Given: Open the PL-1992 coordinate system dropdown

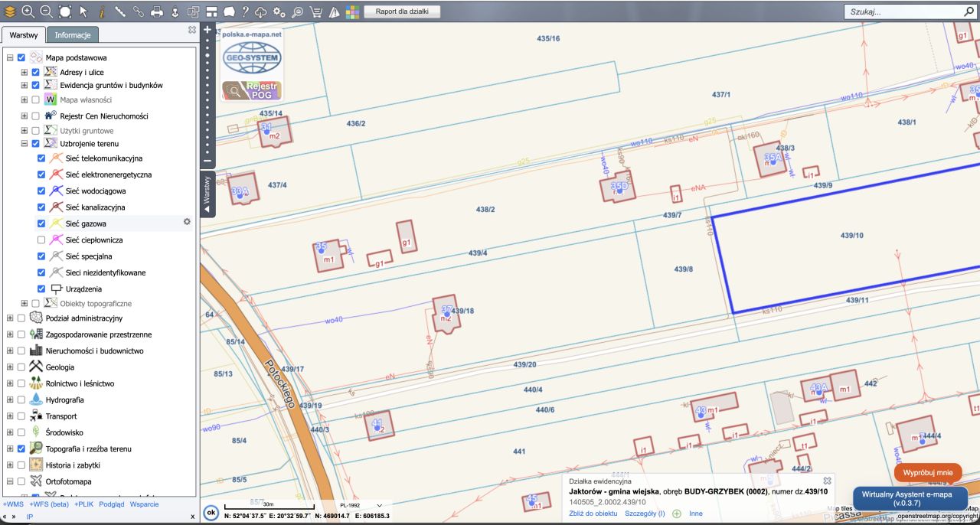Looking at the screenshot, I should [x=360, y=506].
